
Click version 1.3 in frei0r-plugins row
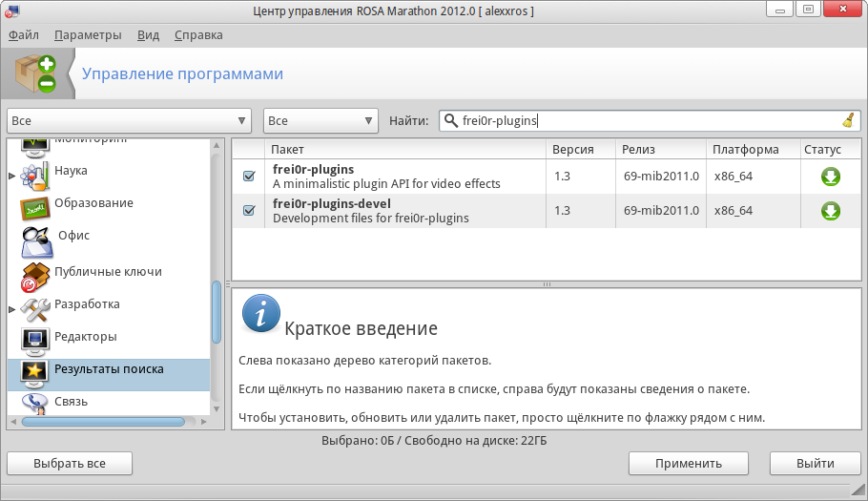(562, 176)
